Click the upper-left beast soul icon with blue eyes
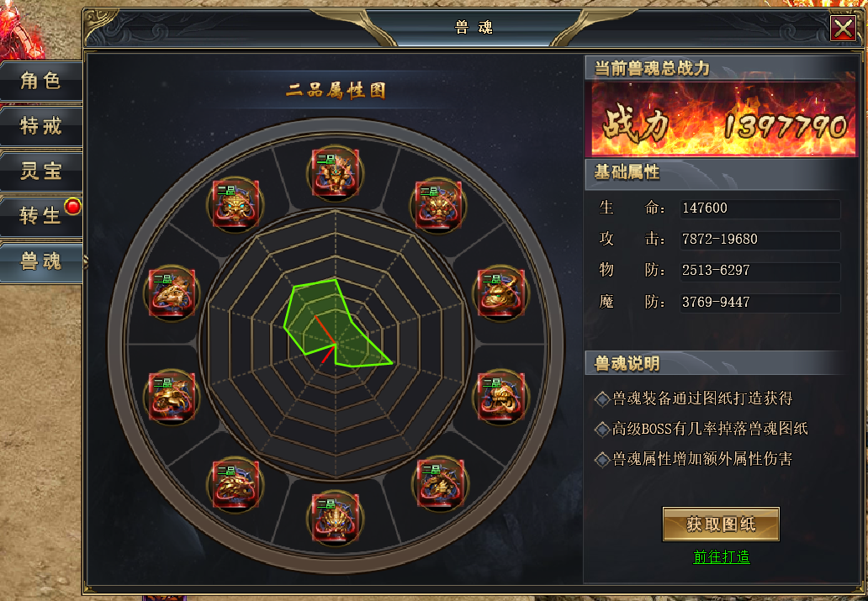Viewport: 868px width, 601px height. [x=236, y=203]
